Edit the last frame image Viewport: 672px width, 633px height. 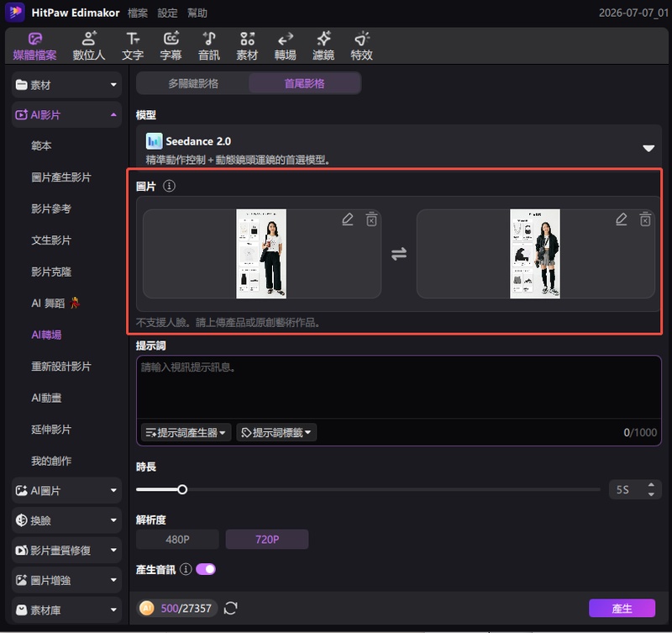tap(622, 219)
